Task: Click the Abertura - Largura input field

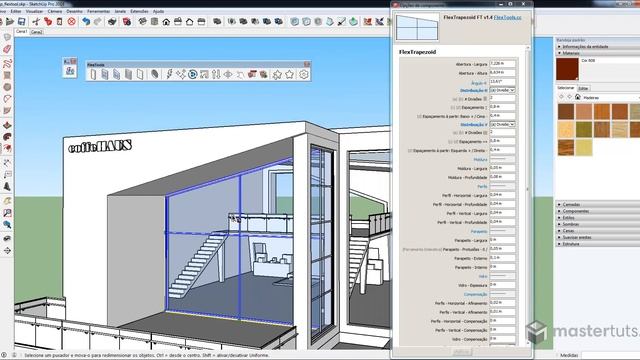Action: [502, 64]
